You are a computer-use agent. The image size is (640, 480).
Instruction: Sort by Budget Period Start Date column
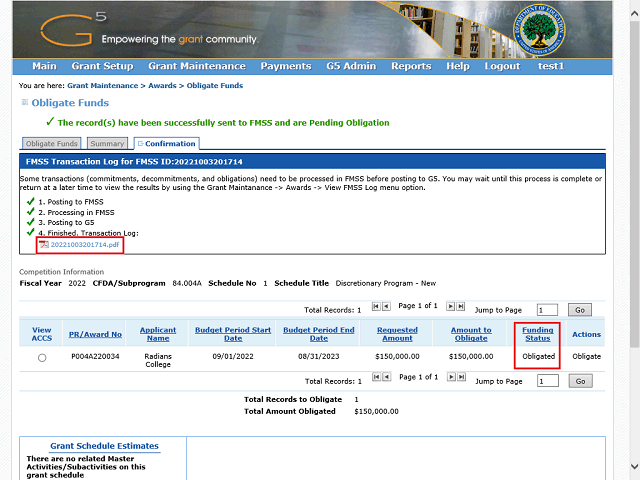coord(233,334)
